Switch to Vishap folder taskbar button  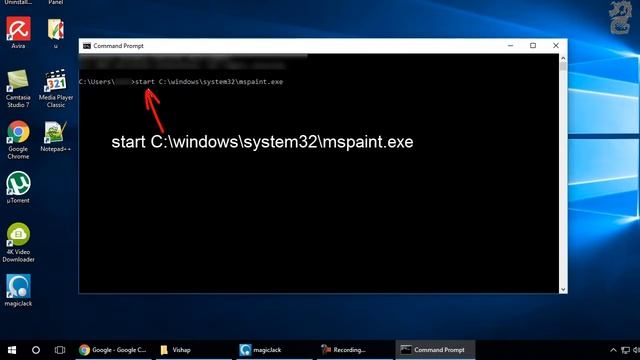coord(193,350)
